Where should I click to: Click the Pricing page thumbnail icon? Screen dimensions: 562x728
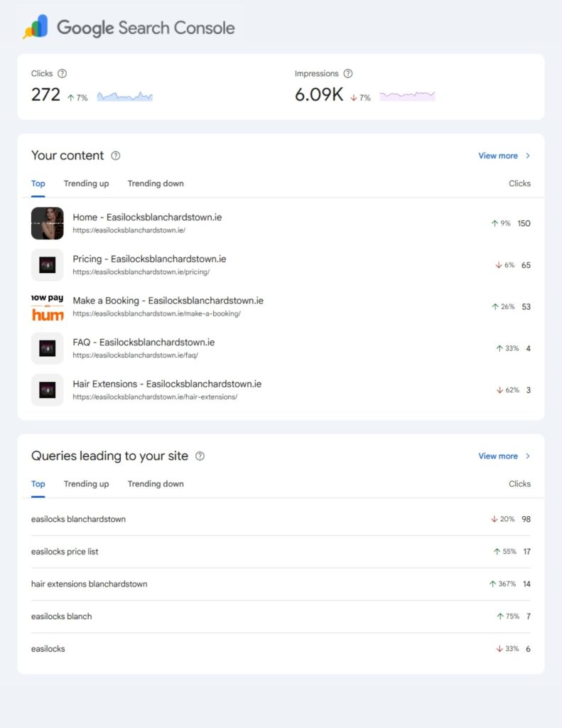(x=48, y=265)
